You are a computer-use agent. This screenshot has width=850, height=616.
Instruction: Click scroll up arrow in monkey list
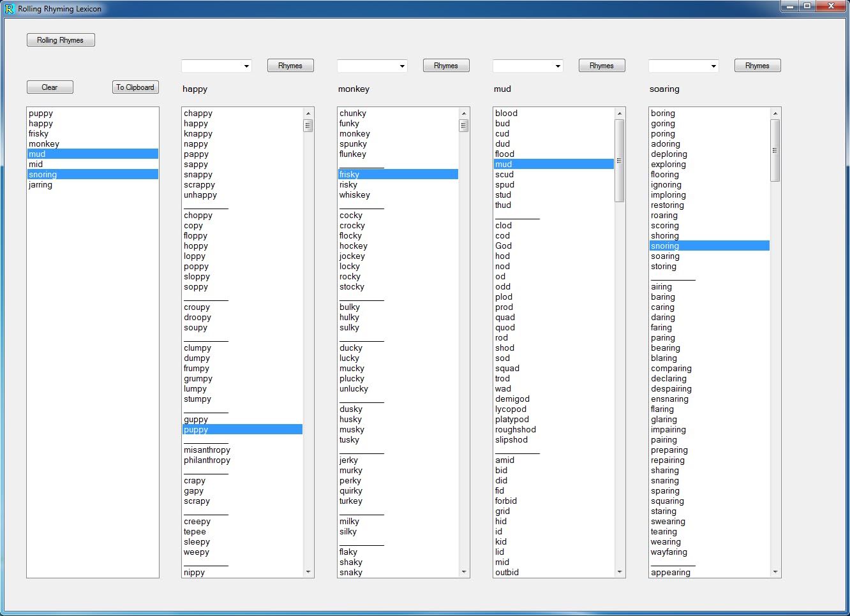(464, 114)
